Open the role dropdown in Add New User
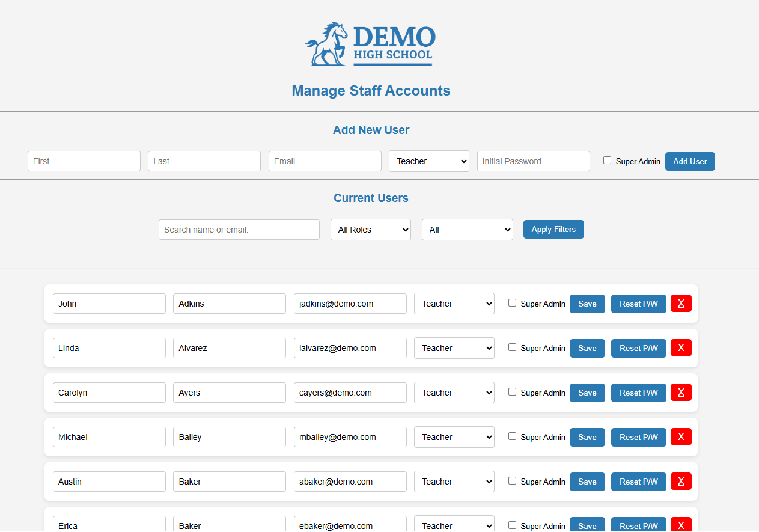 pyautogui.click(x=428, y=161)
